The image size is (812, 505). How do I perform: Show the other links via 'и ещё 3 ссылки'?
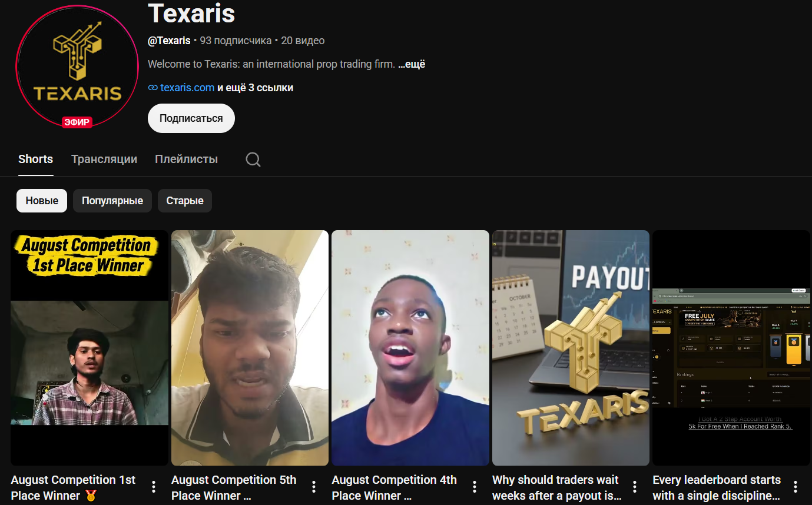pos(255,88)
